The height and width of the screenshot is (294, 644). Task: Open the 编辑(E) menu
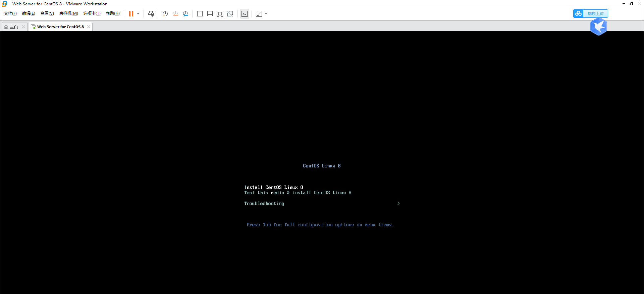[29, 13]
